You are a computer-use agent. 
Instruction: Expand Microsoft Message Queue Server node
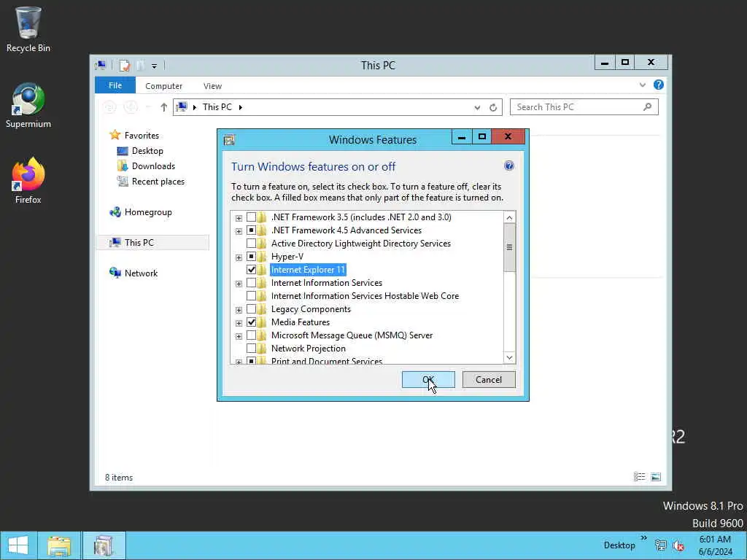tap(239, 336)
